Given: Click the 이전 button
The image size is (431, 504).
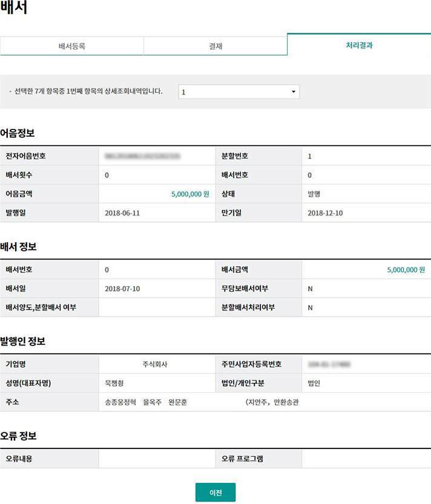Looking at the screenshot, I should [215, 493].
